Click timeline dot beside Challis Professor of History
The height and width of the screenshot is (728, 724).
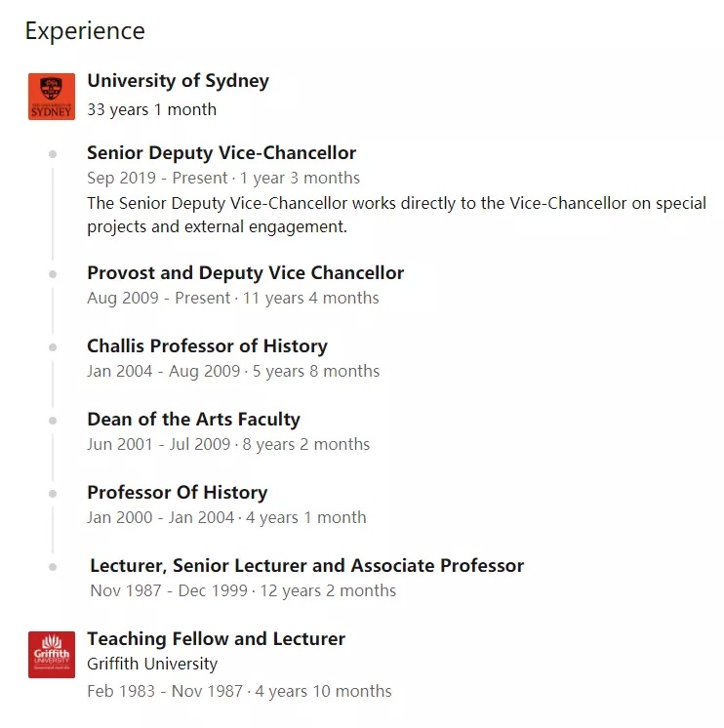point(53,347)
